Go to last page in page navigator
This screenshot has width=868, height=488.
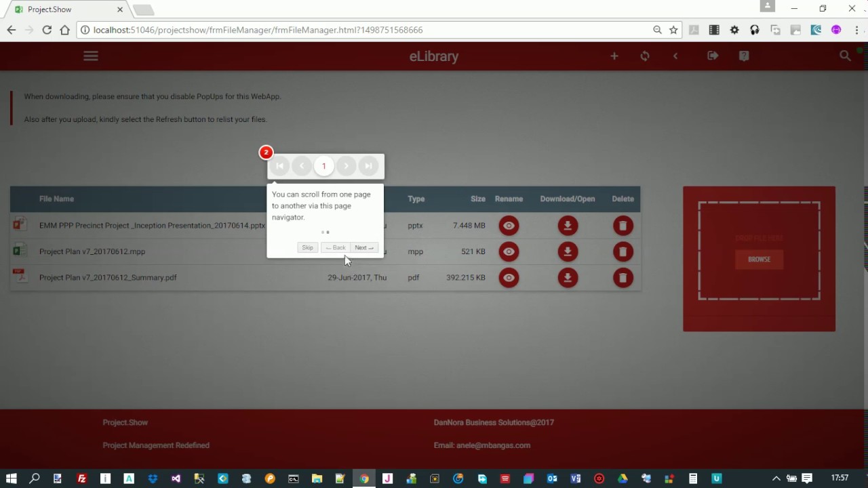(x=368, y=166)
